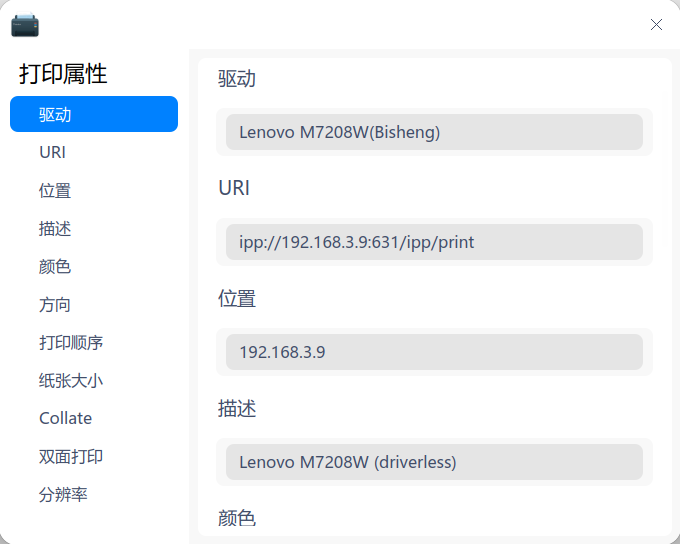Open the URI section in sidebar

[53, 152]
